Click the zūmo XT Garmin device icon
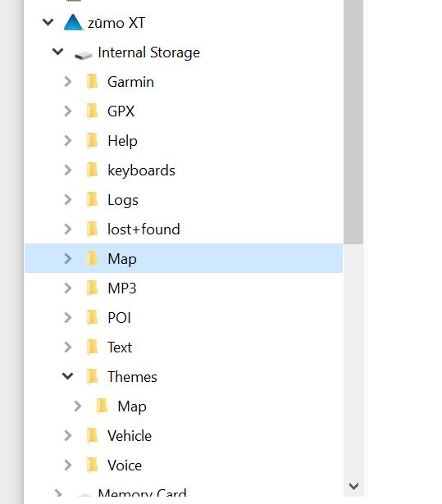Image resolution: width=442 pixels, height=504 pixels. tap(73, 22)
